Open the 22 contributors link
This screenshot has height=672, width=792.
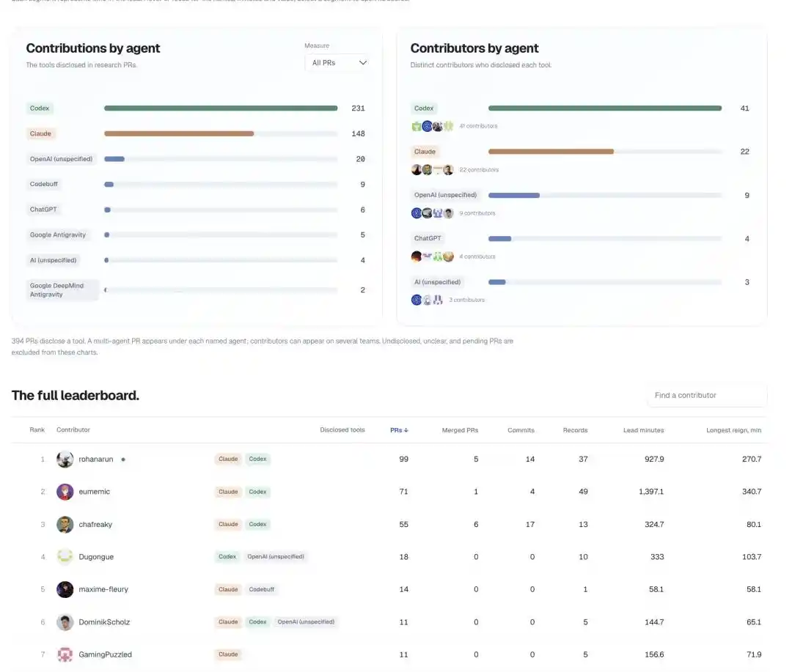tap(479, 169)
